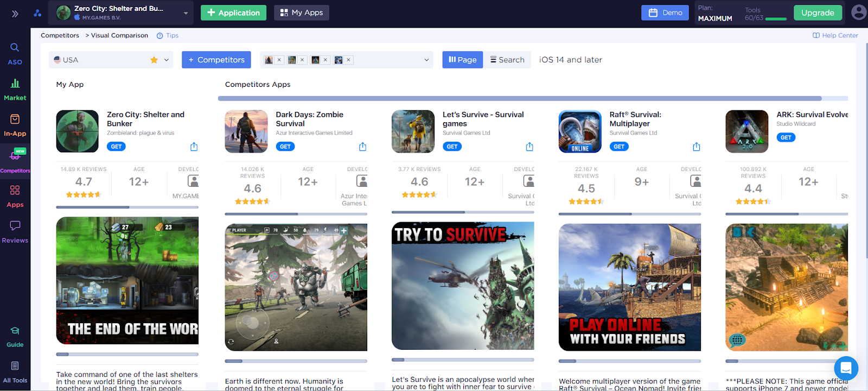Click the Demo button

[x=665, y=12]
